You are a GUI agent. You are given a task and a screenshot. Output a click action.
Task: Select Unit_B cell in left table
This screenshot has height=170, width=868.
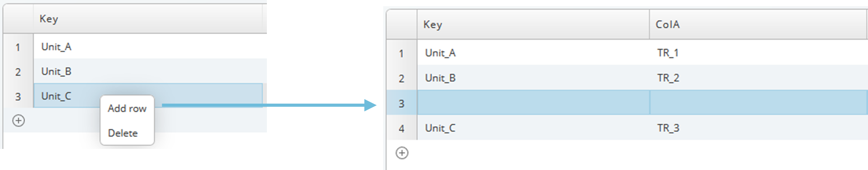(150, 71)
